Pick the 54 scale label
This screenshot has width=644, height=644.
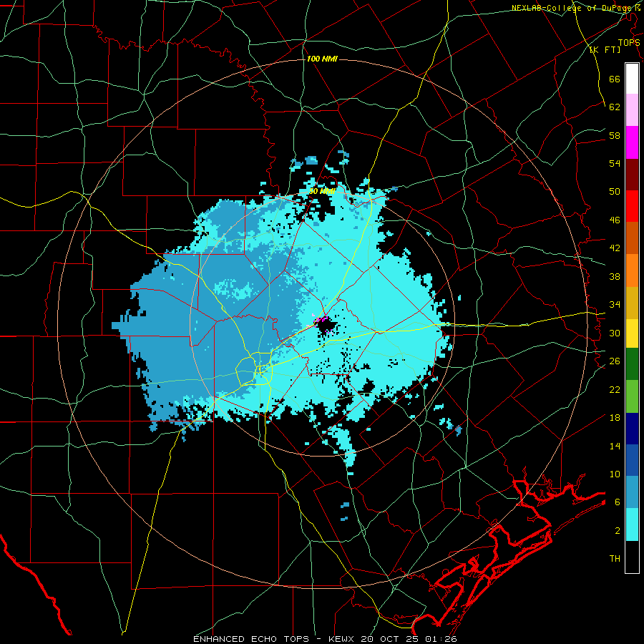615,163
